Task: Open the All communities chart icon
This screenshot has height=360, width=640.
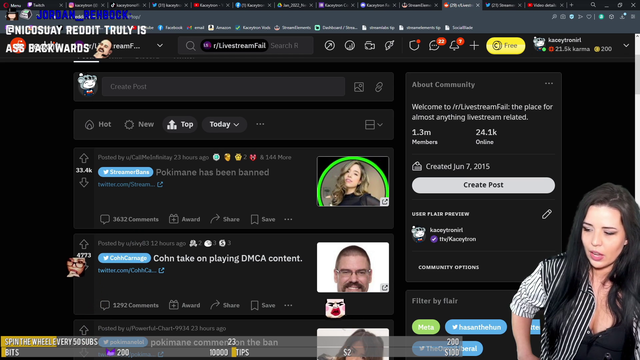Action: click(349, 45)
